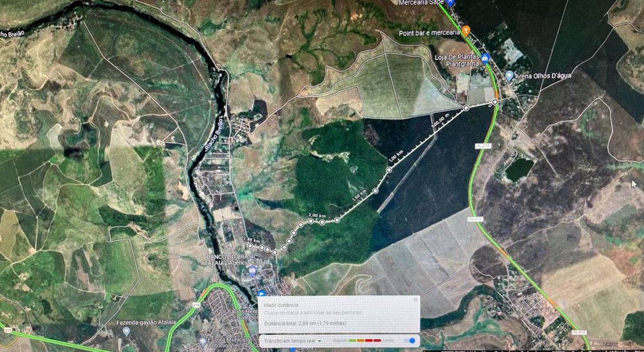Click the 1,00 km measurement point
The width and height of the screenshot is (644, 352).
[388, 170]
